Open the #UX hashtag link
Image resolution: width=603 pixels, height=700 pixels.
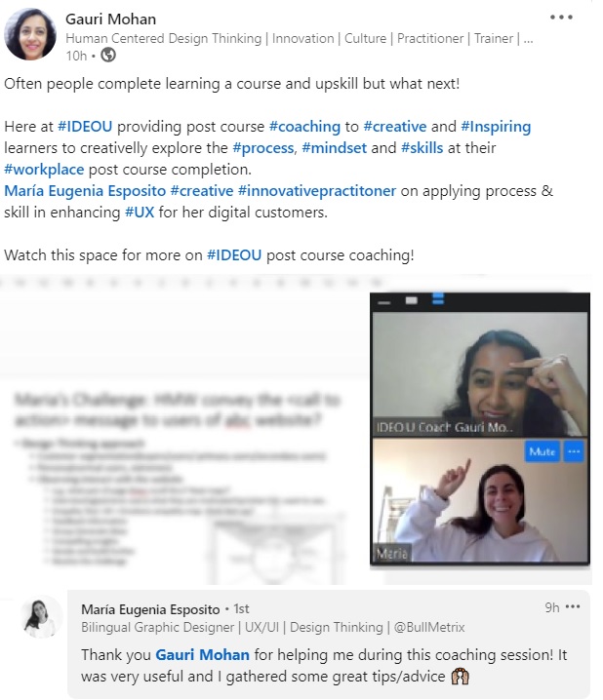140,213
